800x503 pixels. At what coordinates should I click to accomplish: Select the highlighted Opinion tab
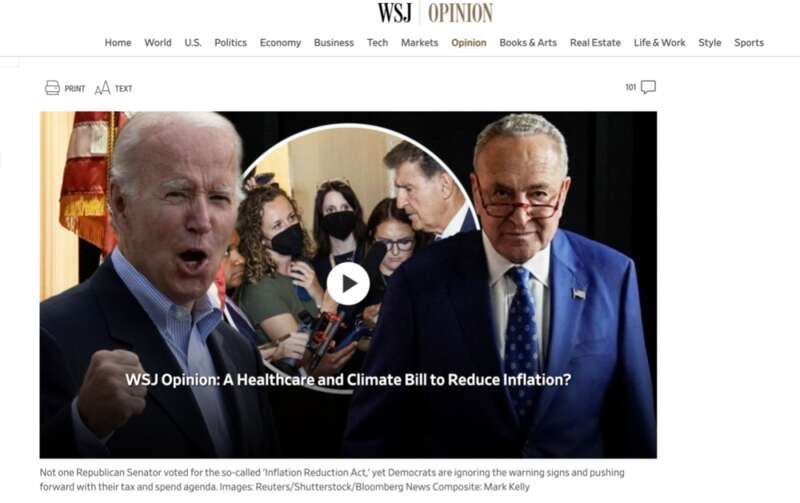tap(469, 43)
